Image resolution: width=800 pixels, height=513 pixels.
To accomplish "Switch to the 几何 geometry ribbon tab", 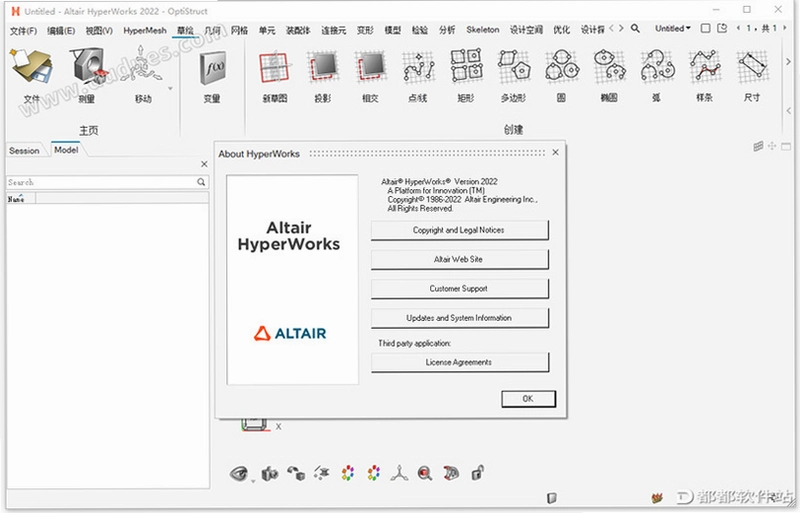I will pos(212,31).
